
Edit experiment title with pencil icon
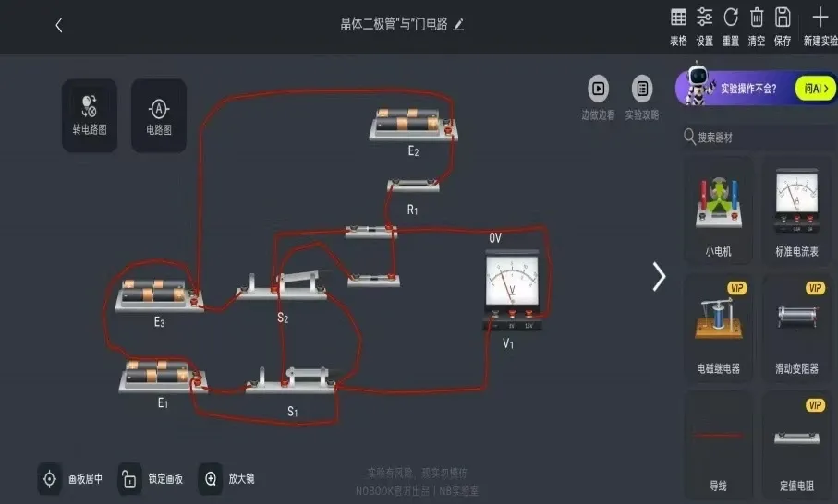(x=458, y=25)
